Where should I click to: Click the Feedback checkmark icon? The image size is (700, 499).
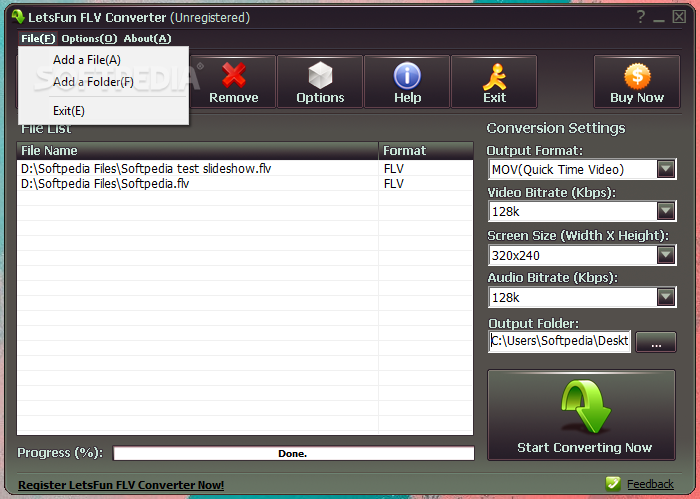pos(613,483)
